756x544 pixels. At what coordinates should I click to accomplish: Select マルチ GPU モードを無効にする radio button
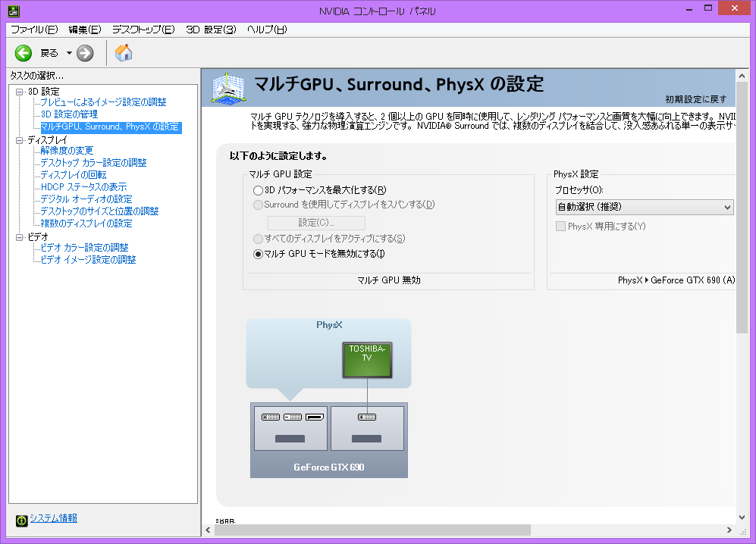(258, 254)
